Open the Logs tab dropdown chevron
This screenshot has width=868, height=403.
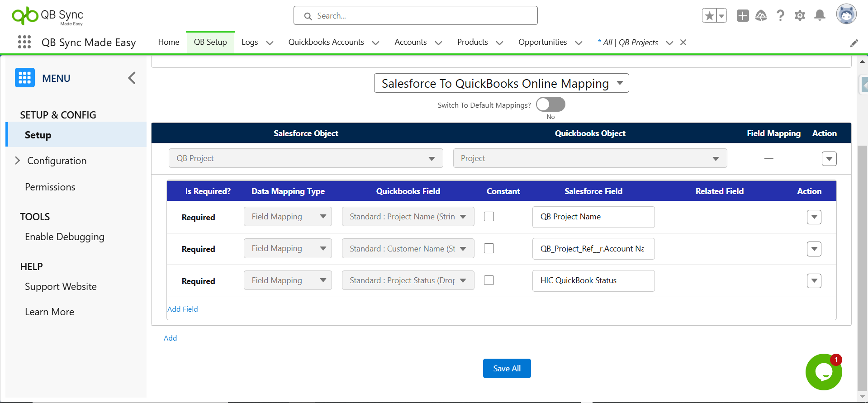[270, 43]
